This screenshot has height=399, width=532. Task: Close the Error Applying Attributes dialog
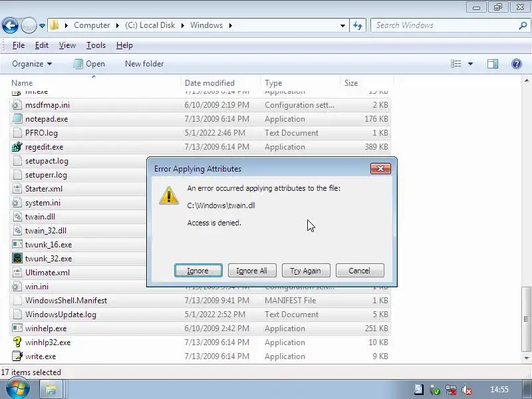click(x=380, y=169)
